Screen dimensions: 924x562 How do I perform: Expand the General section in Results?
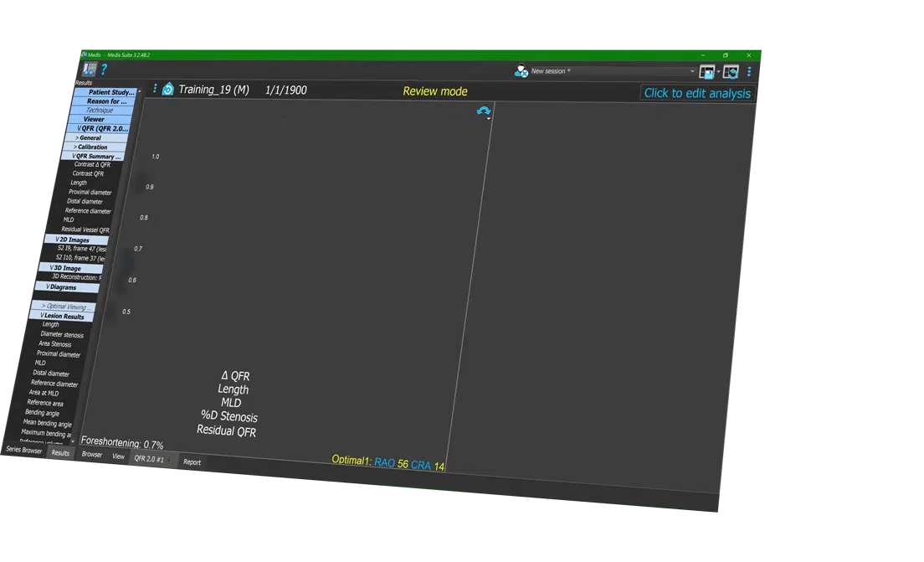[77, 137]
